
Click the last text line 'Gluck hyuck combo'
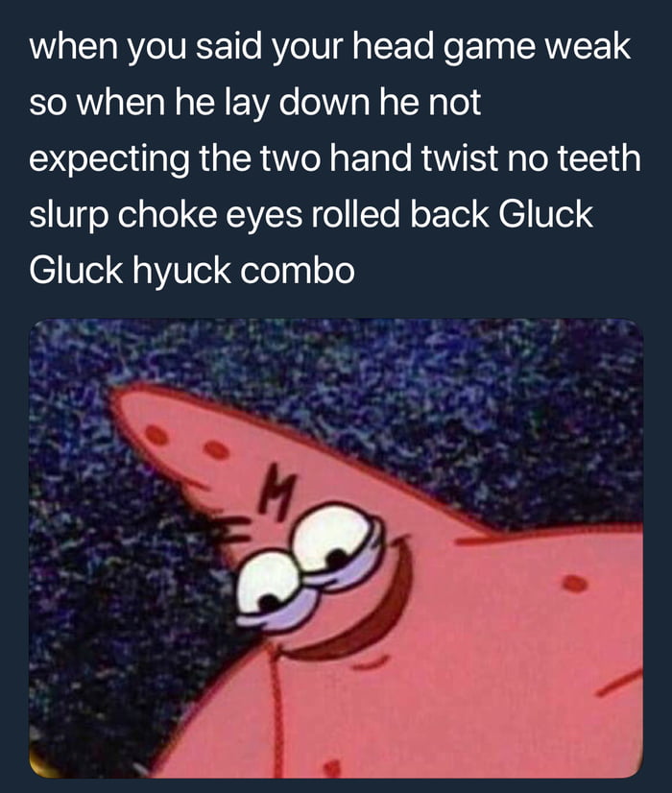pyautogui.click(x=192, y=271)
